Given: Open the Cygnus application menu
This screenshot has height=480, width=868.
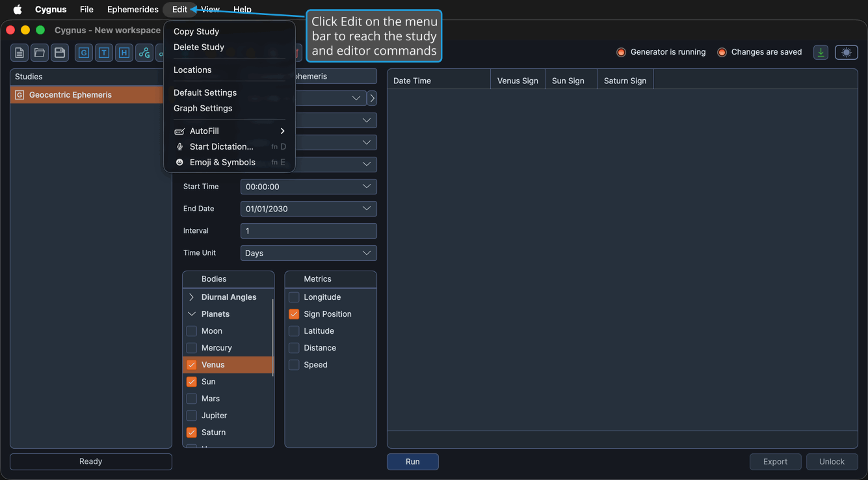Looking at the screenshot, I should (x=51, y=9).
